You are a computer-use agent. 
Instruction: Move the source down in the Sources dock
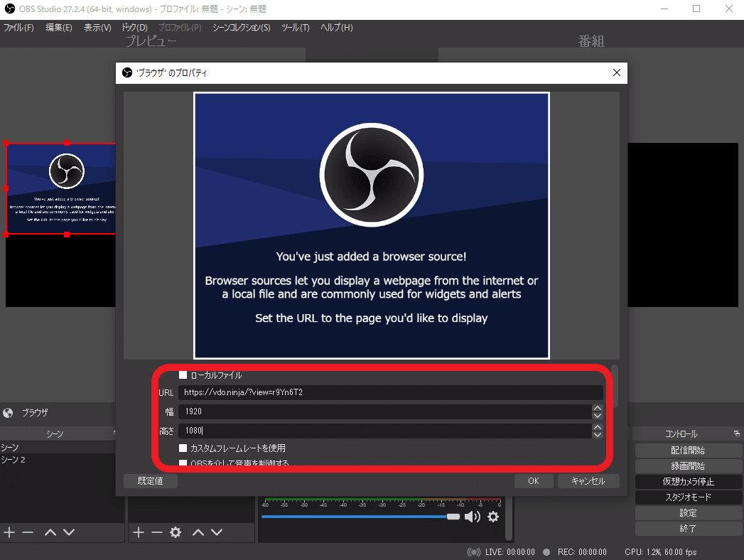coord(217,532)
